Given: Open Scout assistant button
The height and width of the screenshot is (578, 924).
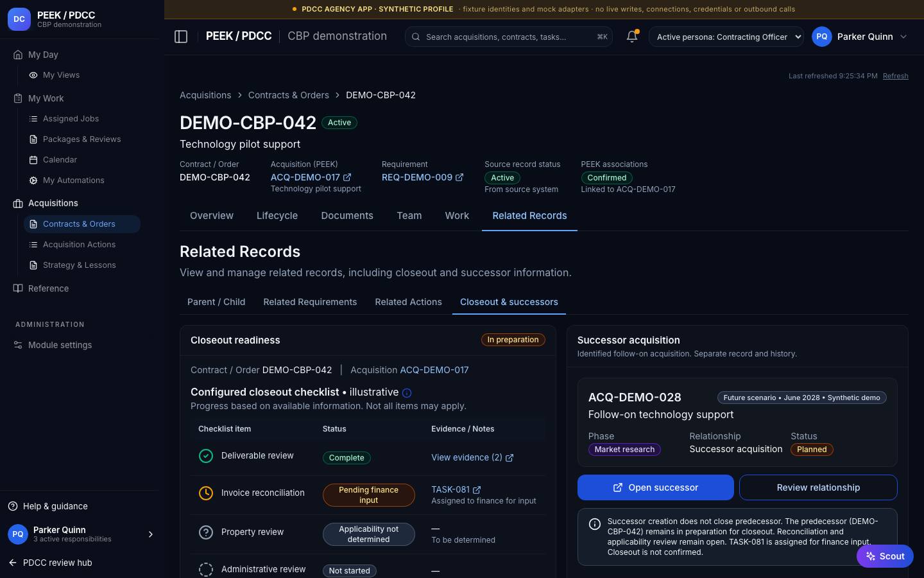Looking at the screenshot, I should click(x=885, y=556).
